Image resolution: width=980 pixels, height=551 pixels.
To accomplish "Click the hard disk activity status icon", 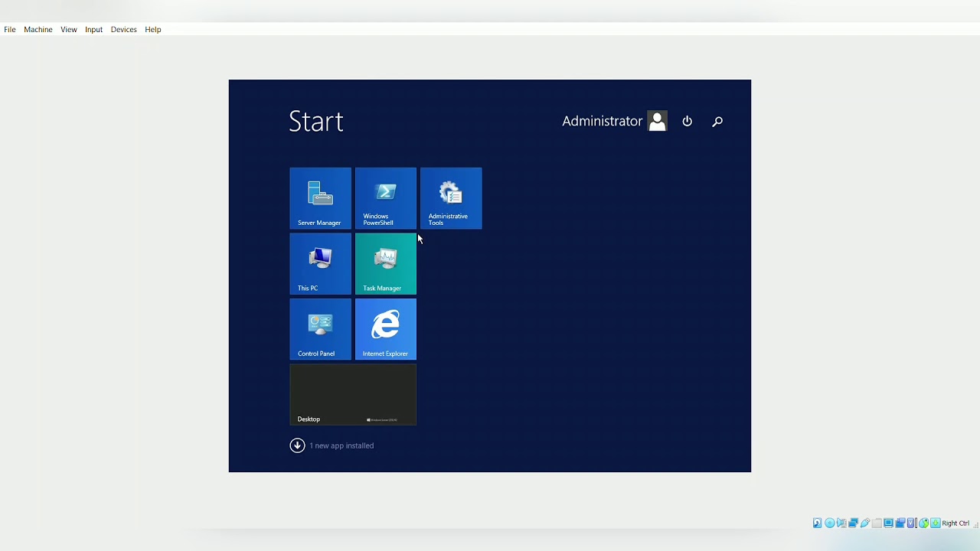I will [x=817, y=523].
